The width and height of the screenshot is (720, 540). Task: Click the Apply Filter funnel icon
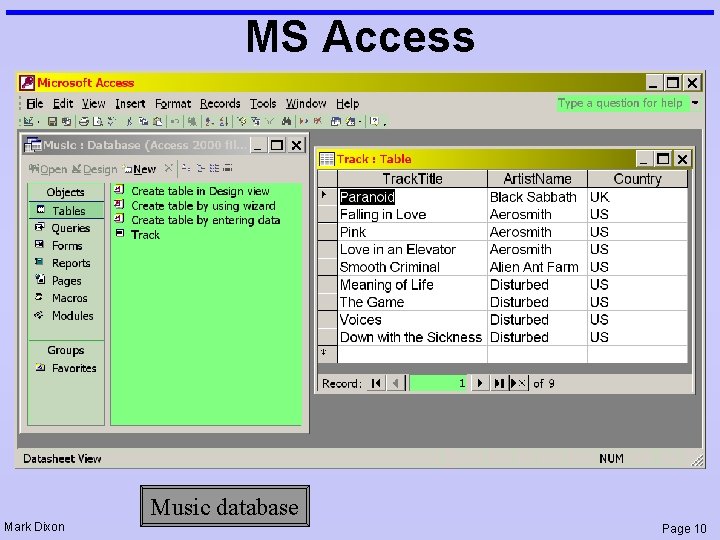pos(270,121)
